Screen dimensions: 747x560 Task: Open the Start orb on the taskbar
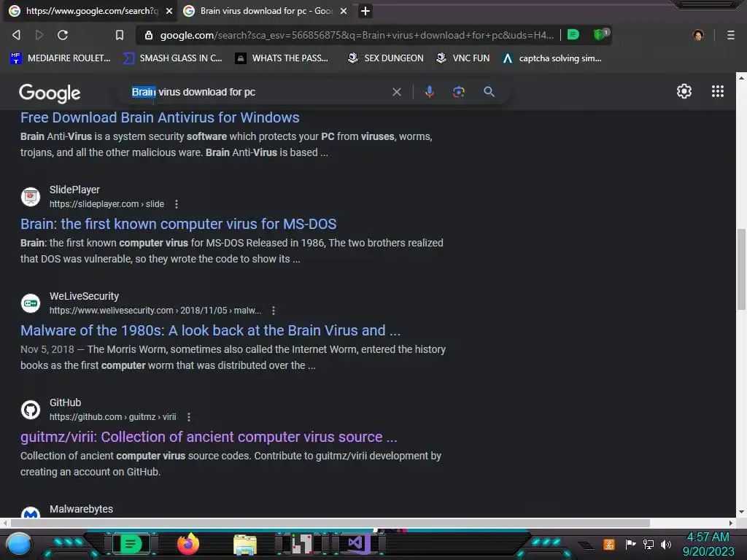pos(18,544)
